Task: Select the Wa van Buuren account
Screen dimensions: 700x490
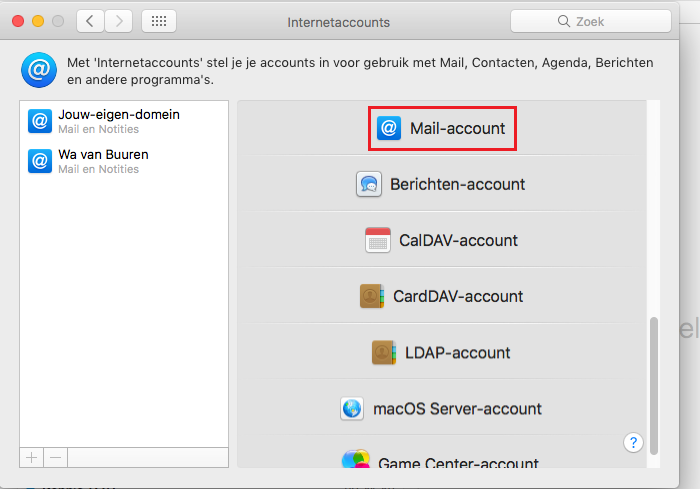Action: coord(103,161)
